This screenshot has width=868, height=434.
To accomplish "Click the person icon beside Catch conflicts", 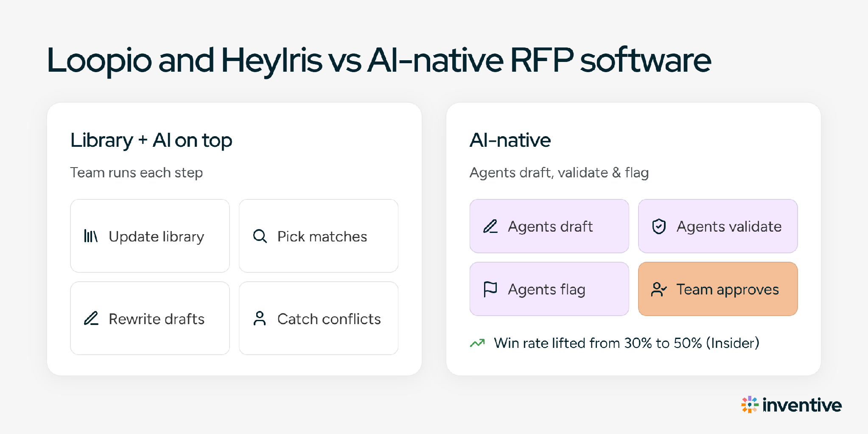I will [x=260, y=318].
